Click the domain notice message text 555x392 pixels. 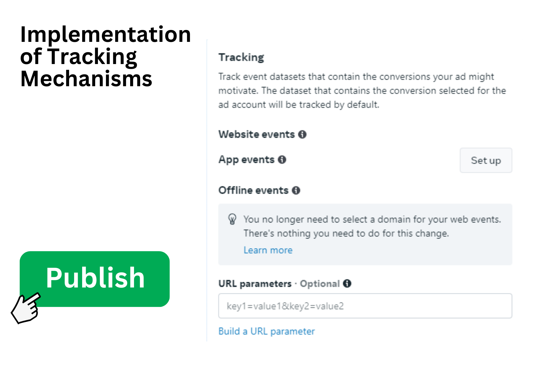[x=372, y=226]
